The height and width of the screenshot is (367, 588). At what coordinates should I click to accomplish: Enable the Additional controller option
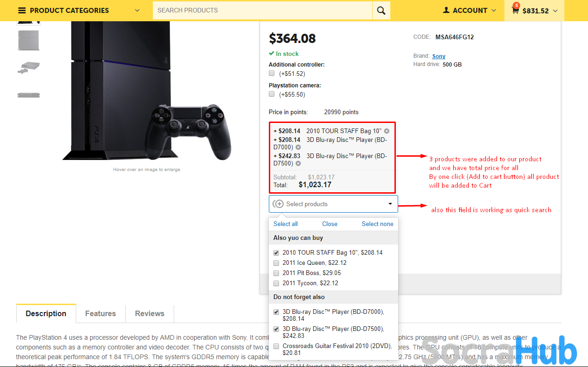(x=272, y=73)
